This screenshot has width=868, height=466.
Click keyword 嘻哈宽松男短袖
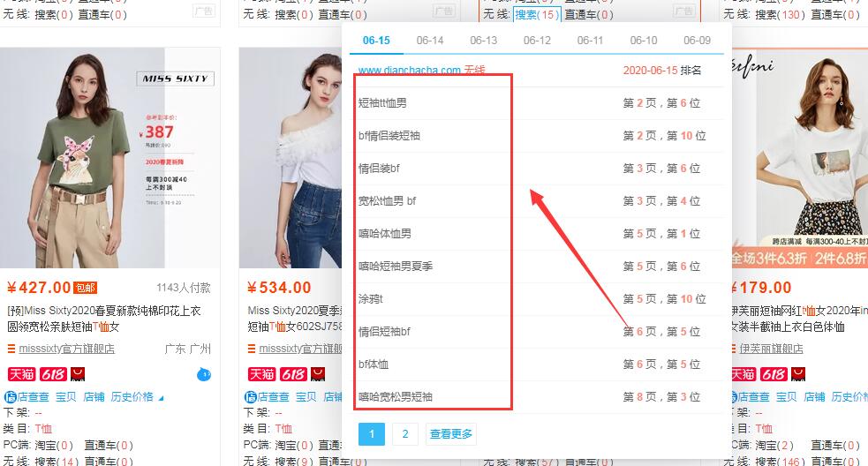point(396,397)
